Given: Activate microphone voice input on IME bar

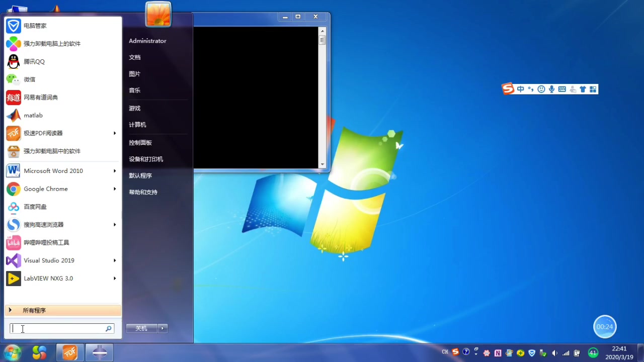Looking at the screenshot, I should tap(552, 89).
